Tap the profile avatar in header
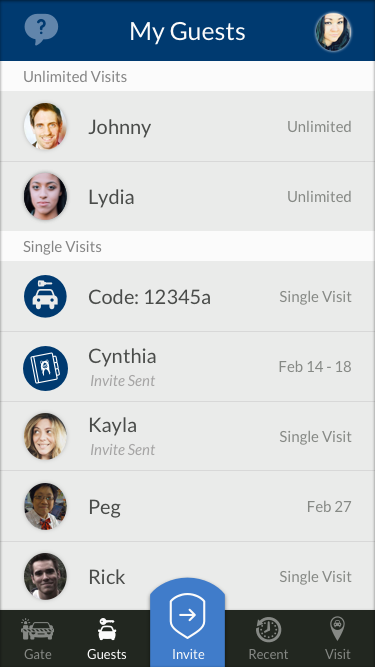Screen dimensions: 375x667 333,32
